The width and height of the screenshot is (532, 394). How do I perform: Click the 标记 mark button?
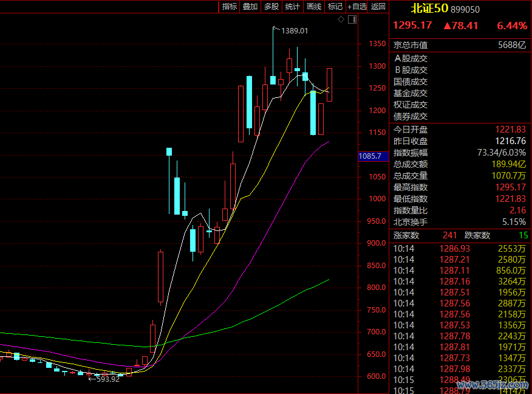[x=335, y=7]
